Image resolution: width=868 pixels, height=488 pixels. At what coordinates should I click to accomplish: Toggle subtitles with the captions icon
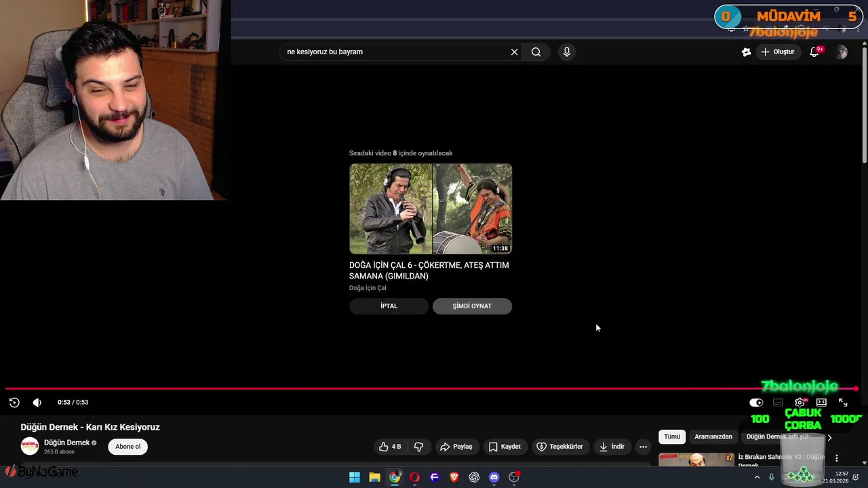point(778,402)
